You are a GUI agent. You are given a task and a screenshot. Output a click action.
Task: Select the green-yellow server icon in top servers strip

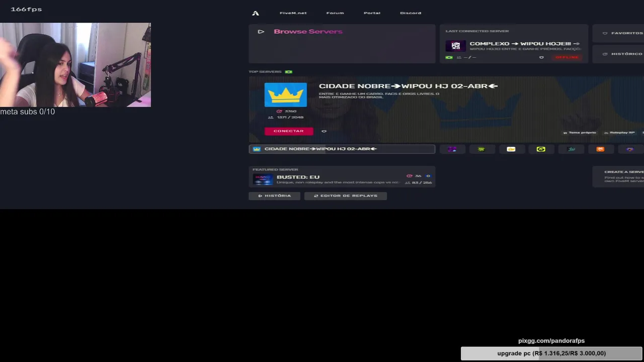(481, 149)
